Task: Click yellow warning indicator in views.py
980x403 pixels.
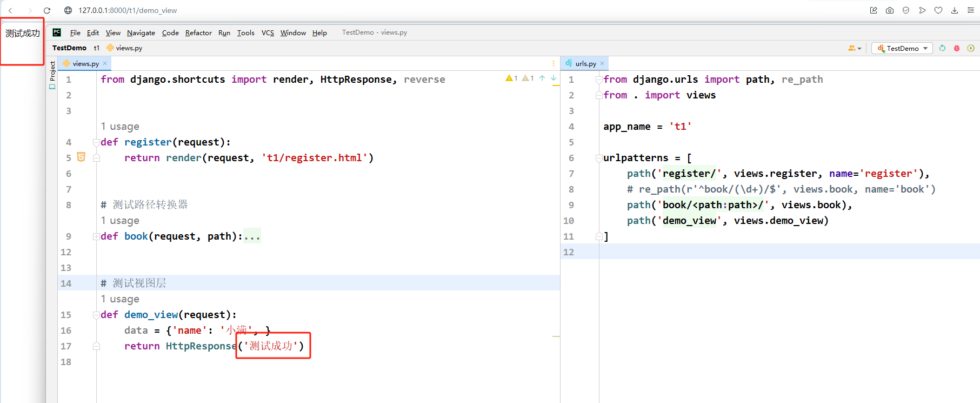Action: [511, 78]
